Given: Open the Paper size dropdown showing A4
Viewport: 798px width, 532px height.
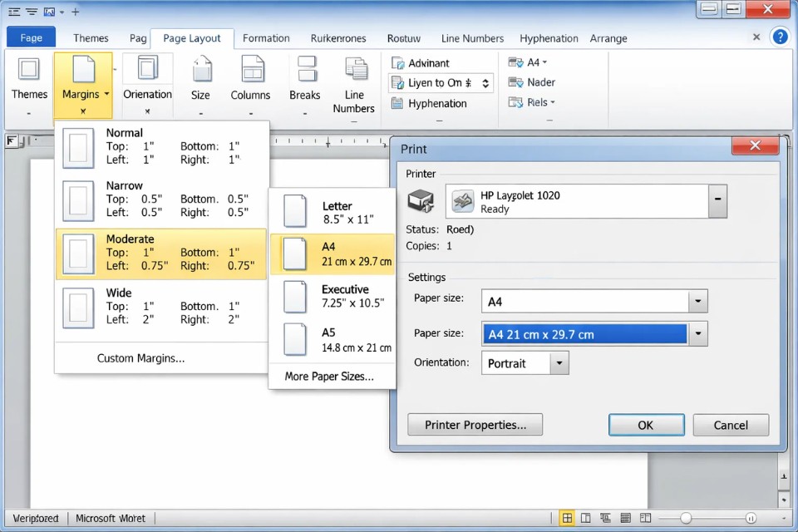Looking at the screenshot, I should [697, 300].
